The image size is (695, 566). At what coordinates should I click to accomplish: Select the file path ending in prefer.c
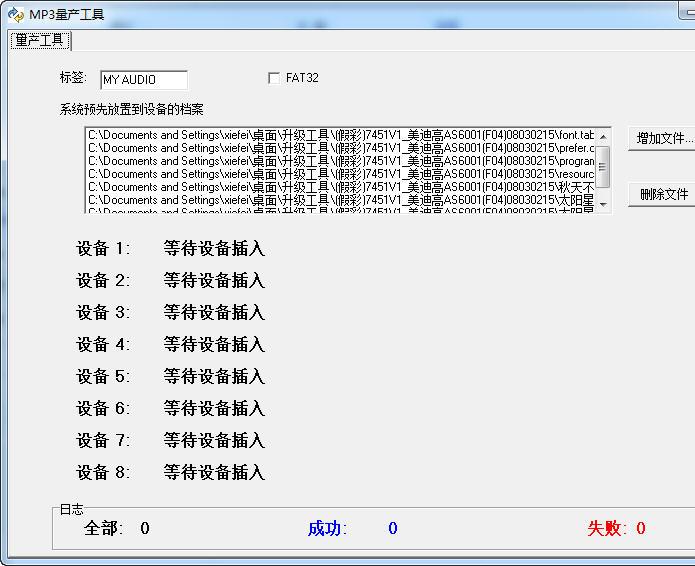340,148
